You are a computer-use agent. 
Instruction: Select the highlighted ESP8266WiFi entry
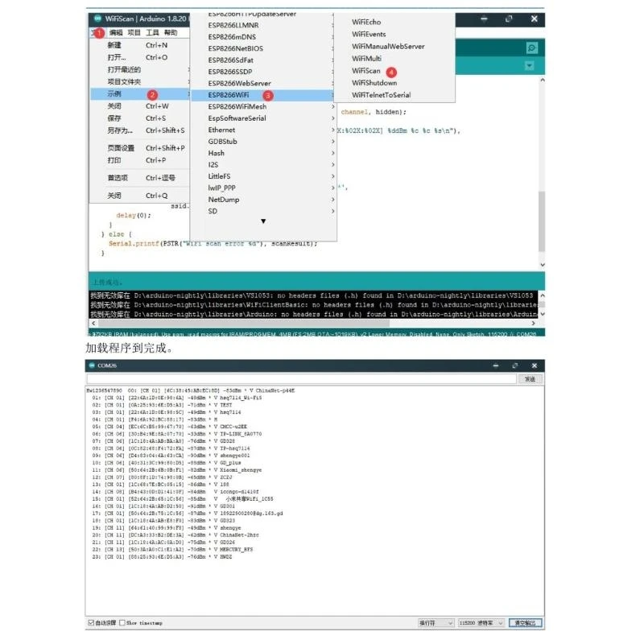click(x=264, y=95)
